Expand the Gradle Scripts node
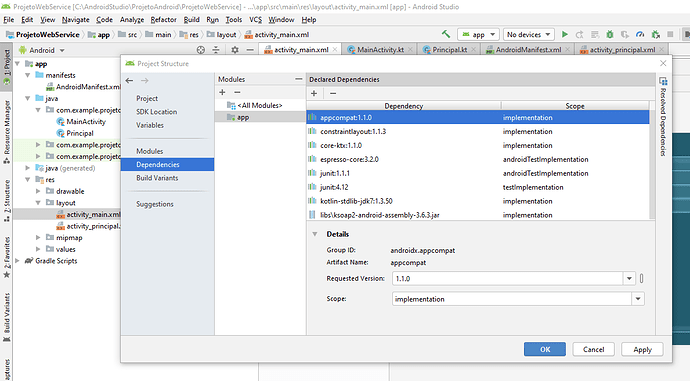 click(17, 261)
